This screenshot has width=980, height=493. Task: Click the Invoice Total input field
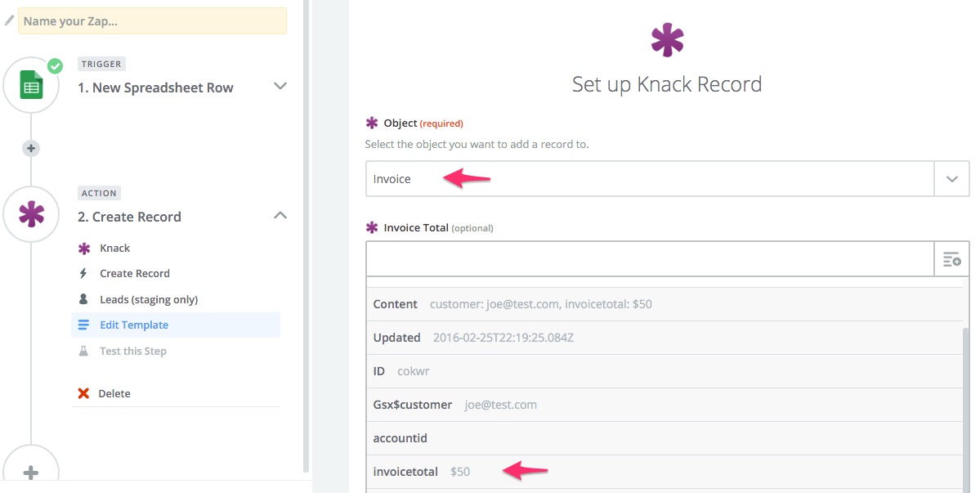click(x=650, y=260)
